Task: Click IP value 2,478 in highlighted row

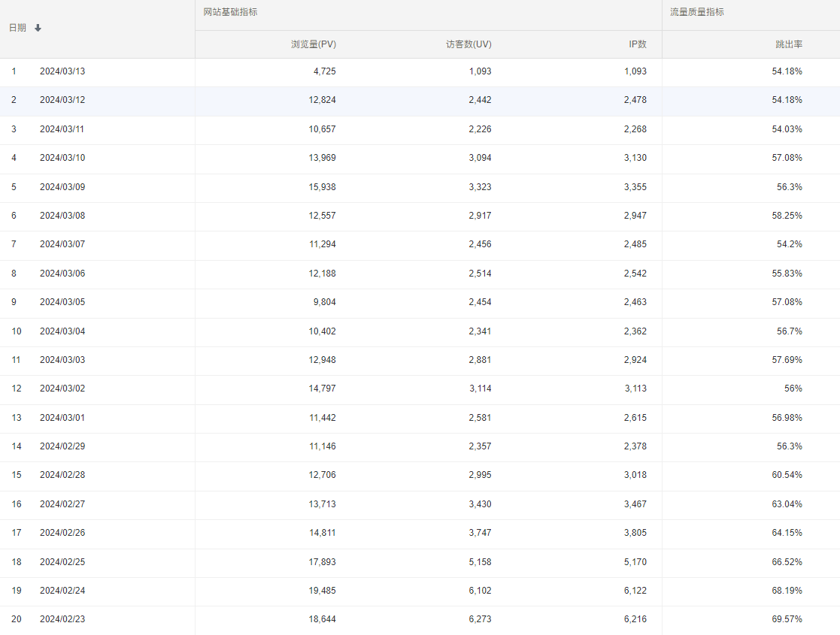Action: click(x=635, y=100)
